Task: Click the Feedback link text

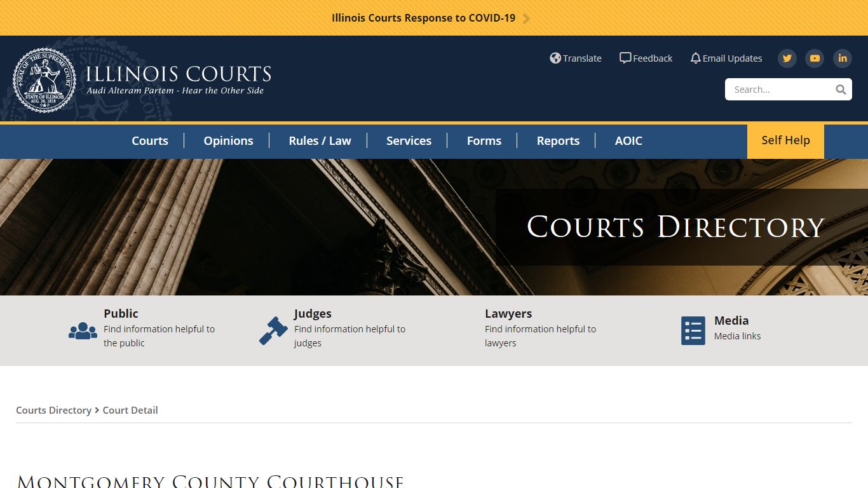Action: 653,58
